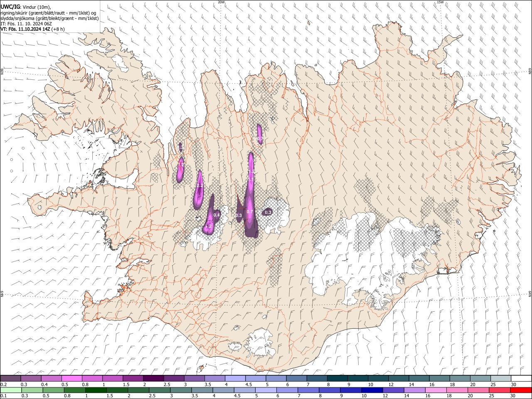Pick upper legend swatch starting at 0.2
Screen dimensions: 532x399
(x=10, y=378)
